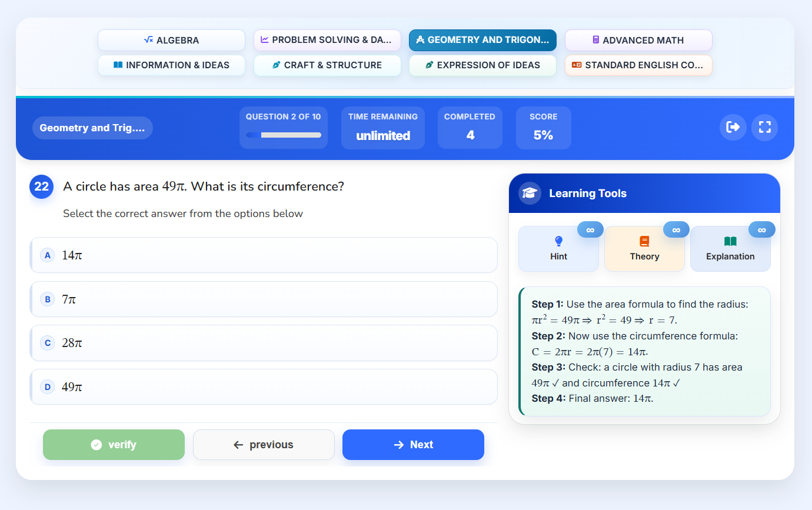The image size is (812, 510).
Task: Open the INFORMATION & IDEAS section
Action: [171, 65]
